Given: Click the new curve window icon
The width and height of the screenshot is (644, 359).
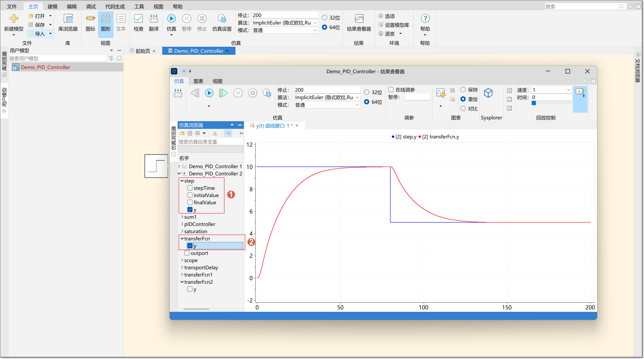Looking at the screenshot, I should tap(440, 93).
